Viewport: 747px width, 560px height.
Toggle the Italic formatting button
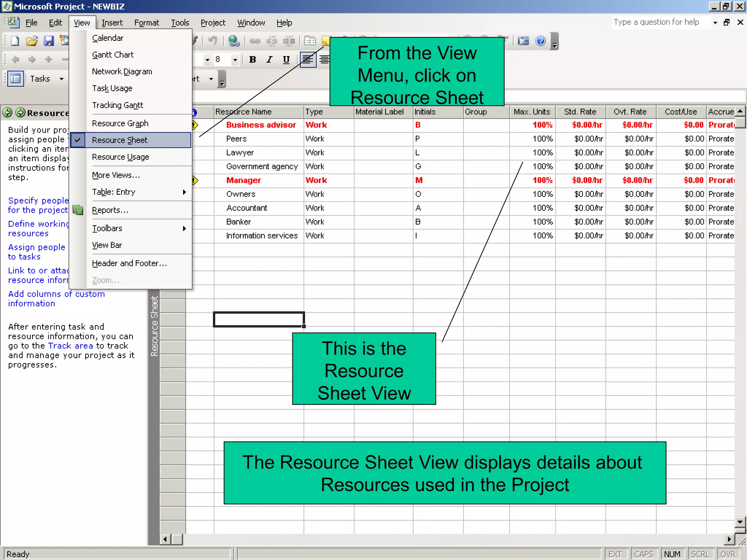[x=269, y=59]
